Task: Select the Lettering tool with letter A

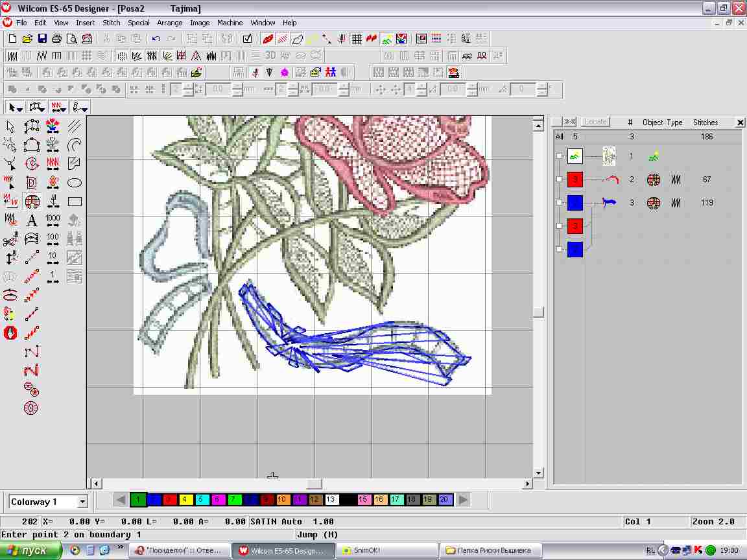Action: (x=31, y=220)
